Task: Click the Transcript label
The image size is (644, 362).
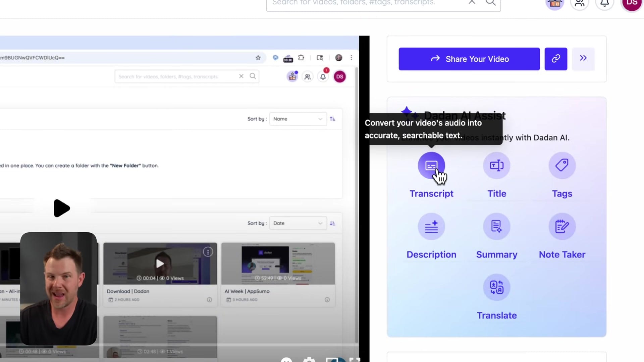Action: [x=431, y=194]
